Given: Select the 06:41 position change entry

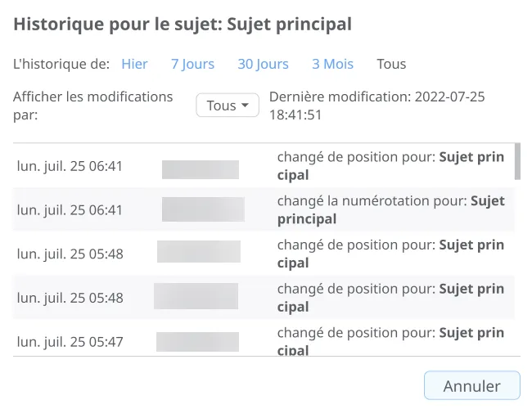Looking at the screenshot, I should (x=390, y=166).
